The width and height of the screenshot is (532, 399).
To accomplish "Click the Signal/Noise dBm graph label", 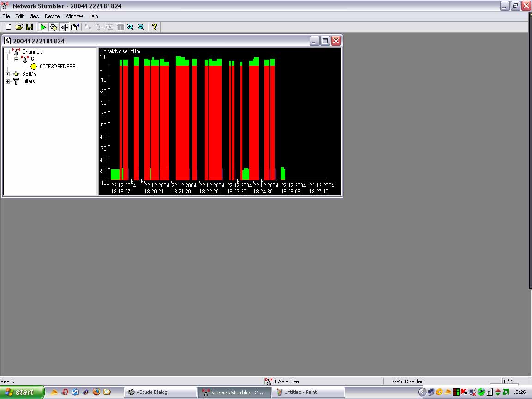I will (120, 51).
